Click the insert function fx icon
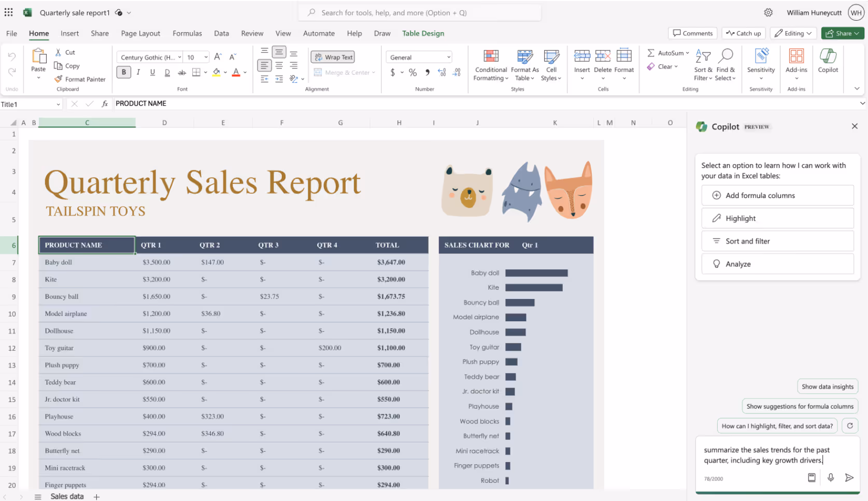This screenshot has height=501, width=868. [105, 104]
